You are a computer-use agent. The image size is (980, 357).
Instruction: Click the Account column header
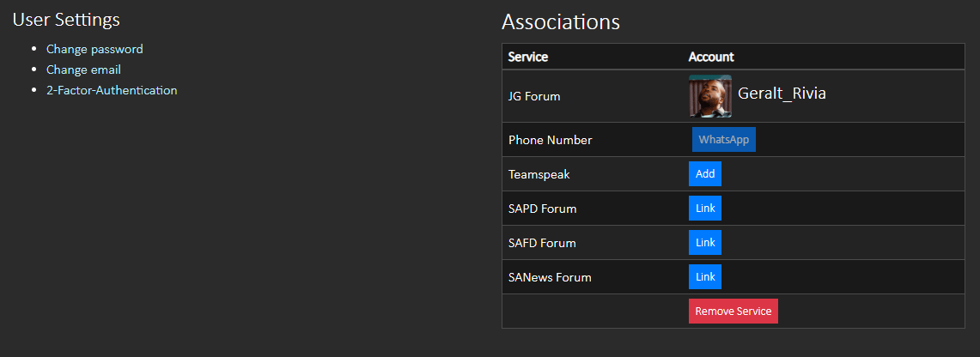coord(711,57)
